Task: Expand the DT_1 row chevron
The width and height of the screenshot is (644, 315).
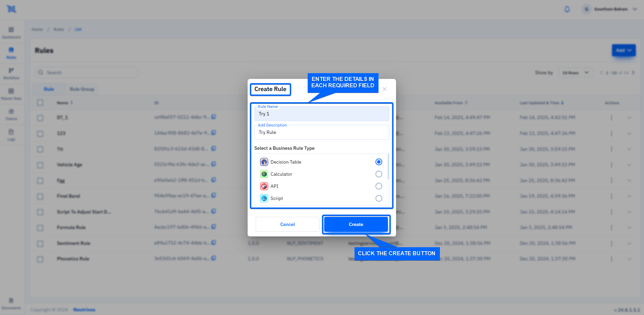Action: tap(629, 118)
